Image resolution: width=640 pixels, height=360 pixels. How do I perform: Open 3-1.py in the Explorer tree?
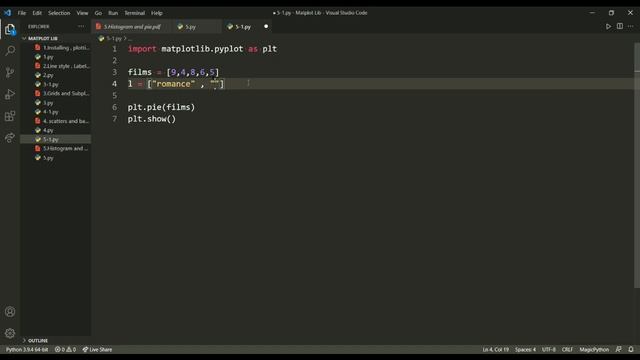click(56, 84)
